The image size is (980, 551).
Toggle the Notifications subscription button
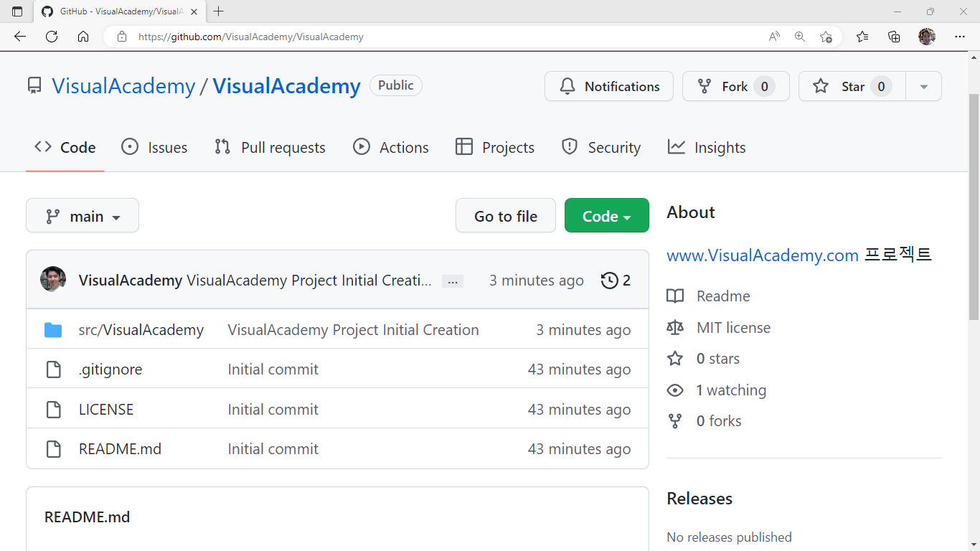point(608,86)
